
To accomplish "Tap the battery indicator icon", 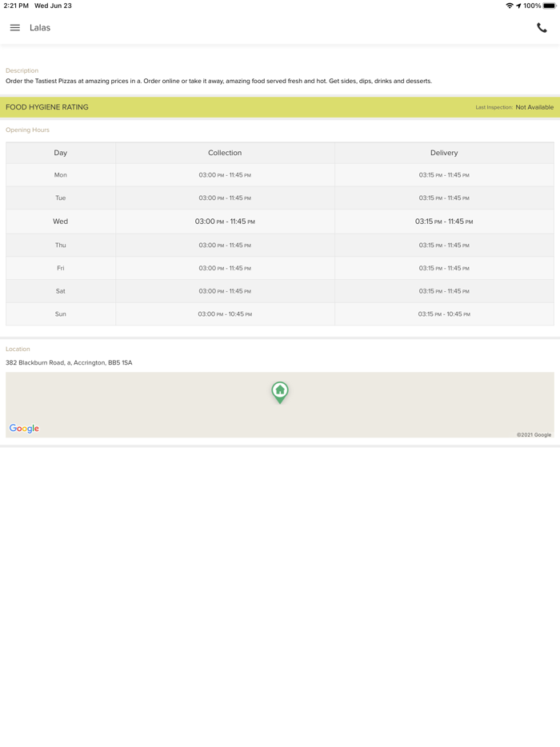I will point(550,6).
